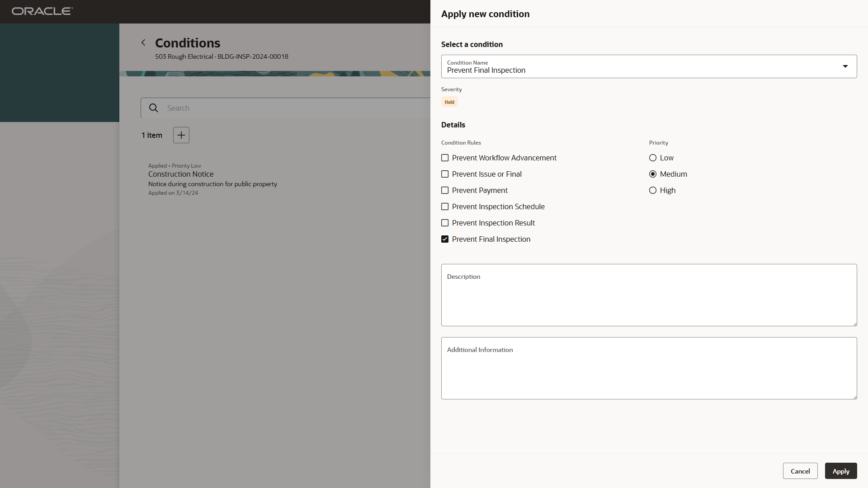Click the Construction Notice list item
Image resolution: width=868 pixels, height=488 pixels.
[x=181, y=174]
